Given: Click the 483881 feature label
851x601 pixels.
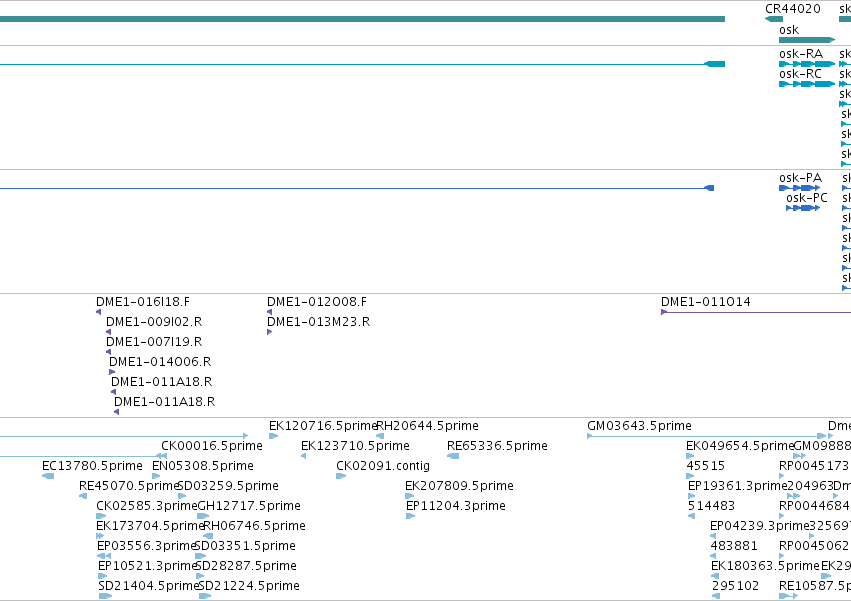Looking at the screenshot, I should point(734,546).
